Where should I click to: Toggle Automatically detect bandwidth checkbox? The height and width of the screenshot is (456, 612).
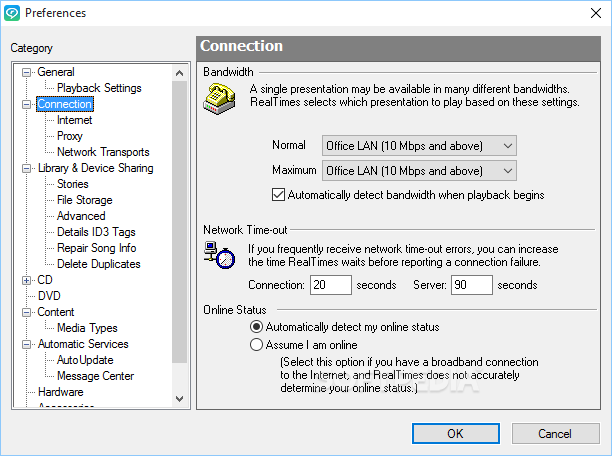coord(278,194)
